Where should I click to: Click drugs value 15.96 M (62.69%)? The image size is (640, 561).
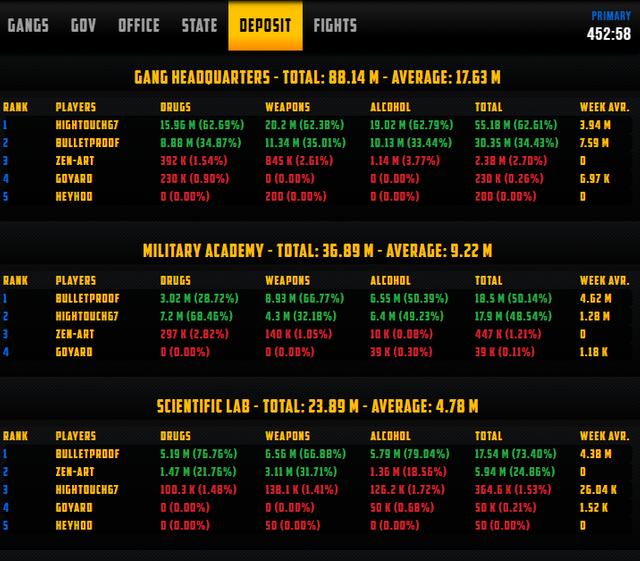point(202,125)
